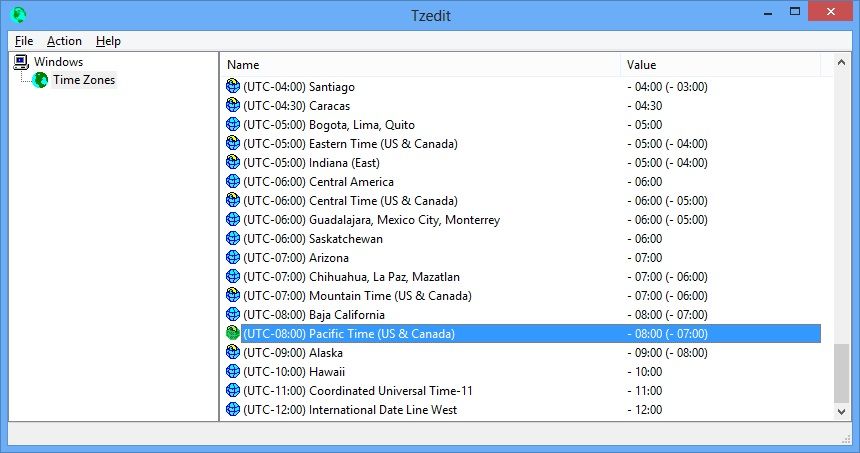Click the green Pacific Time globe icon

tap(233, 333)
